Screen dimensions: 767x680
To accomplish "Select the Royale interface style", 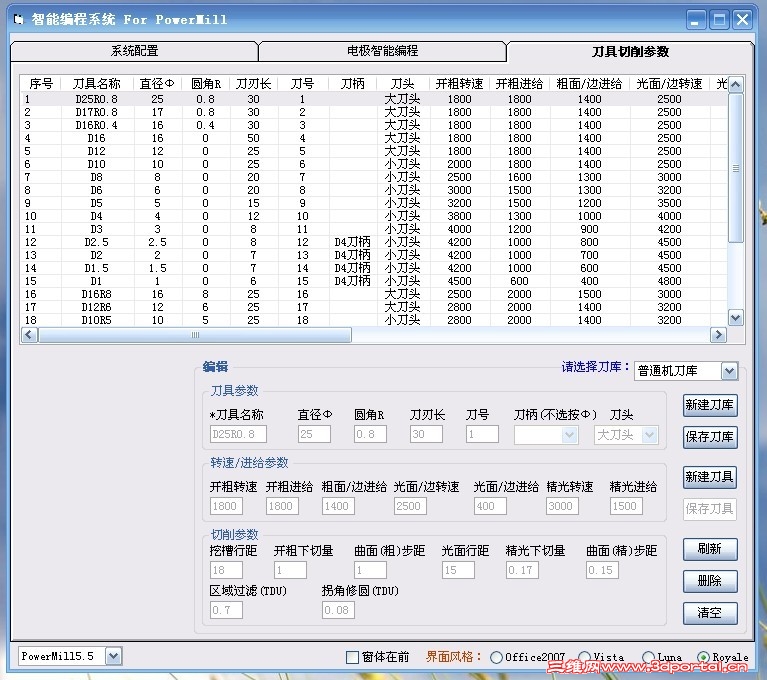I will coord(703,657).
